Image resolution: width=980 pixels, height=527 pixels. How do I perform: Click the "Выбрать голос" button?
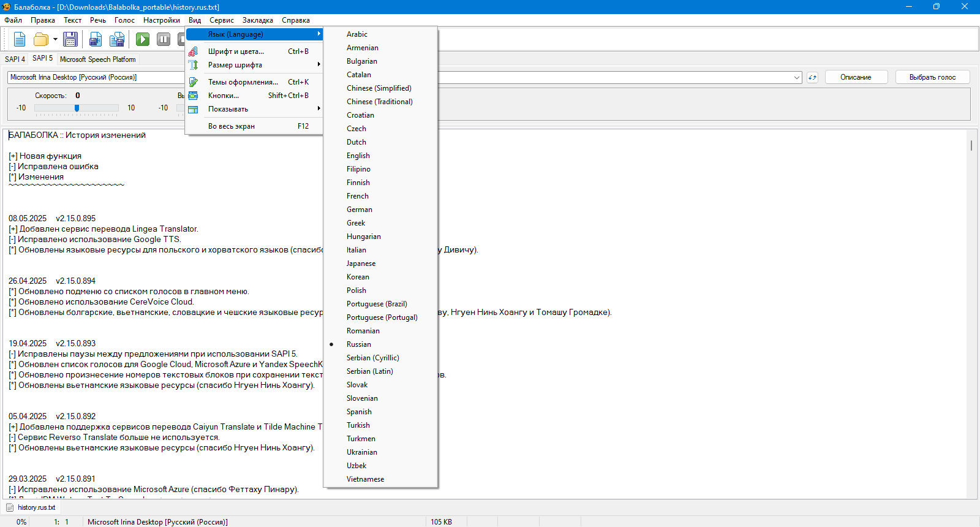[x=932, y=77]
